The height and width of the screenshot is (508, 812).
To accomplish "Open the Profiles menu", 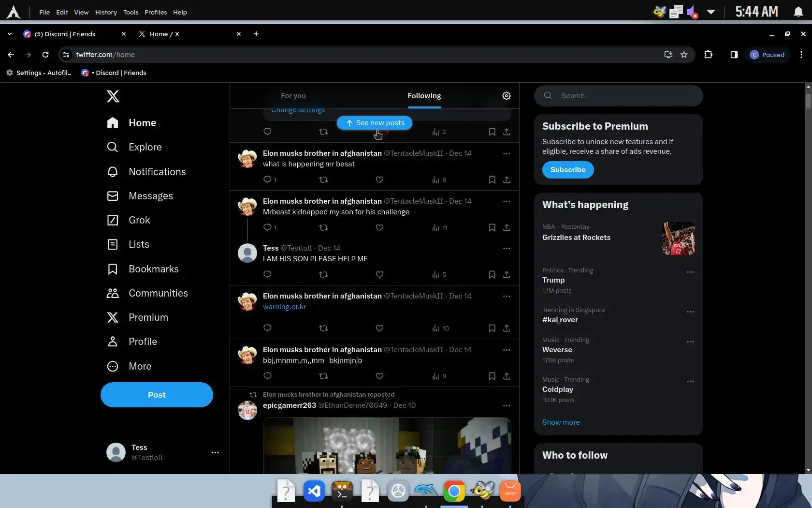I will click(x=155, y=12).
